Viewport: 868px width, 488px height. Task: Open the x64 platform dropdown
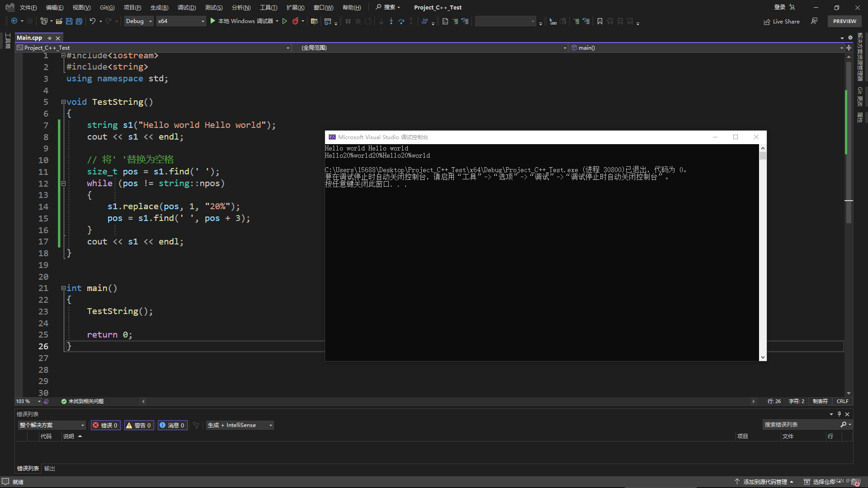click(181, 21)
